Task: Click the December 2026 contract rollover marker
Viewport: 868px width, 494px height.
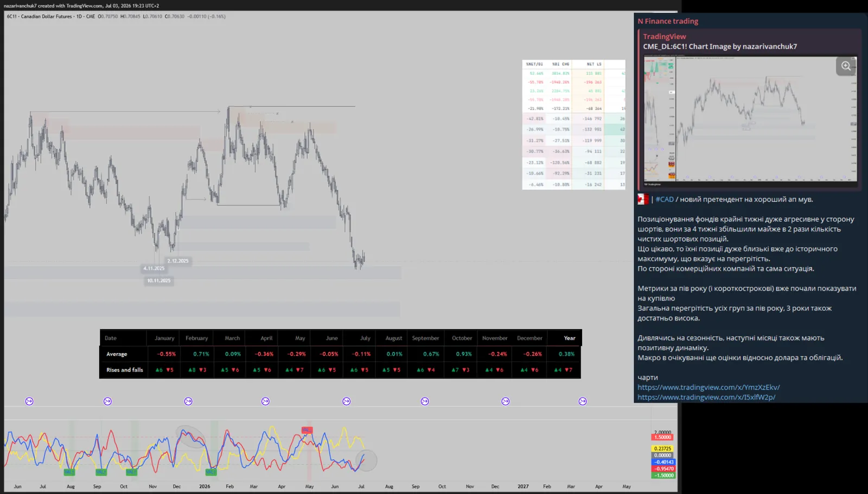Action: 506,401
